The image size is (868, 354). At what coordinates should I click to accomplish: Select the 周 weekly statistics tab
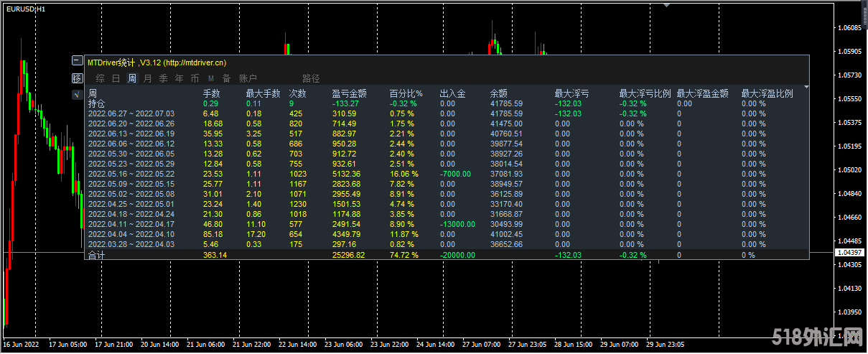tap(132, 78)
